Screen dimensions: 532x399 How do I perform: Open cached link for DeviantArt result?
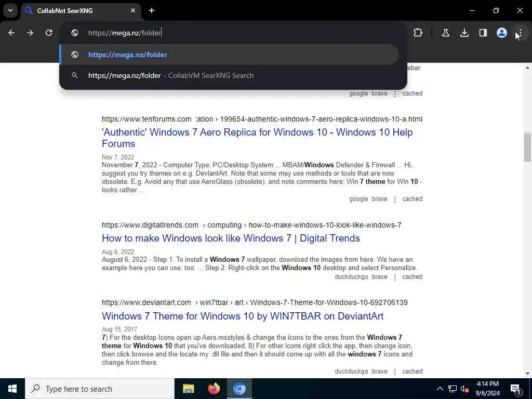pyautogui.click(x=412, y=371)
